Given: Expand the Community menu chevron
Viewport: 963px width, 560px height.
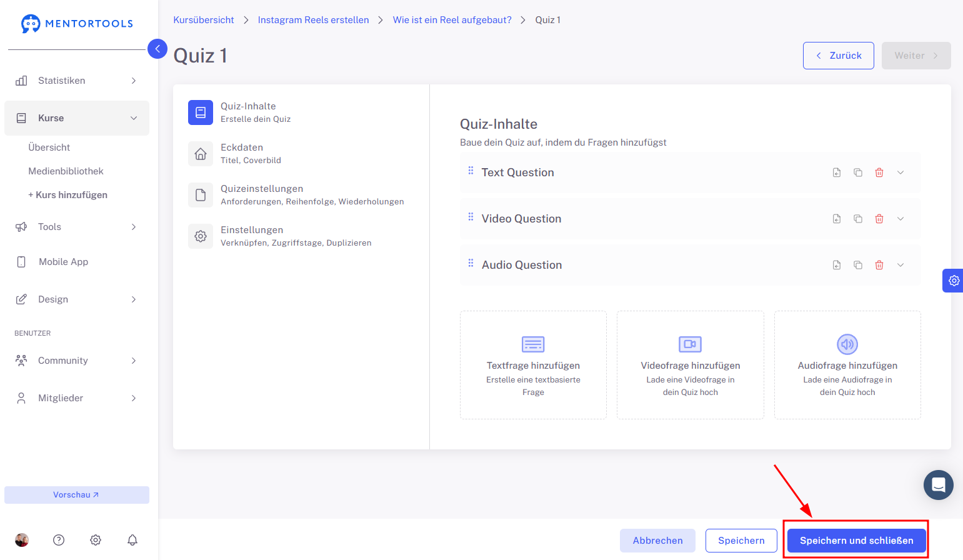Looking at the screenshot, I should click(134, 361).
